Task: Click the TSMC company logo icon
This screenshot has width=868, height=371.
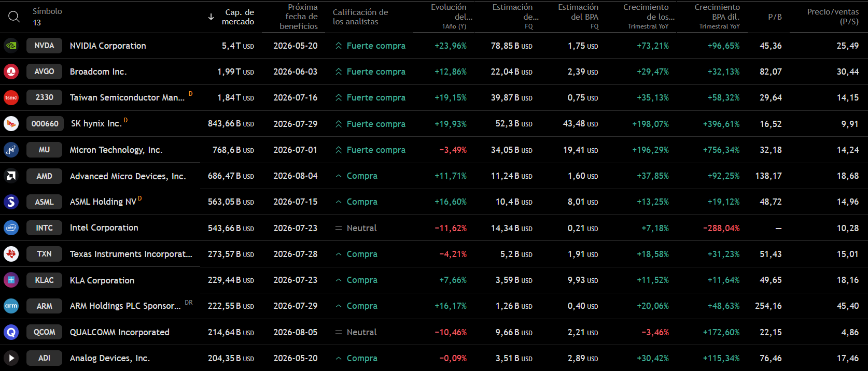Action: (x=11, y=97)
